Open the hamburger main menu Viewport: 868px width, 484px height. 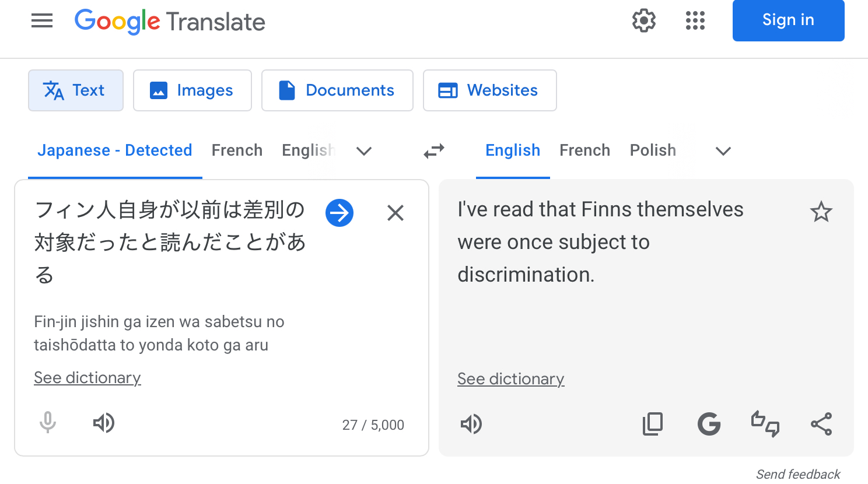[42, 21]
